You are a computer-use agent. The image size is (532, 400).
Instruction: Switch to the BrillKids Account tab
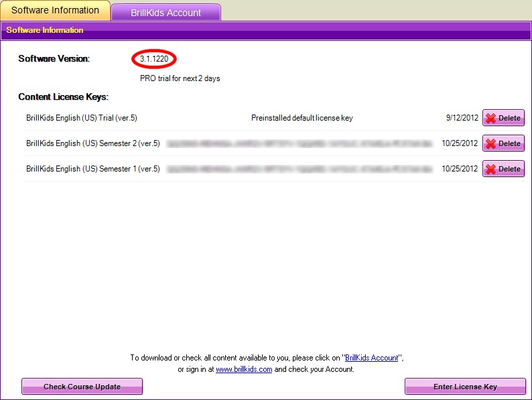pos(166,12)
